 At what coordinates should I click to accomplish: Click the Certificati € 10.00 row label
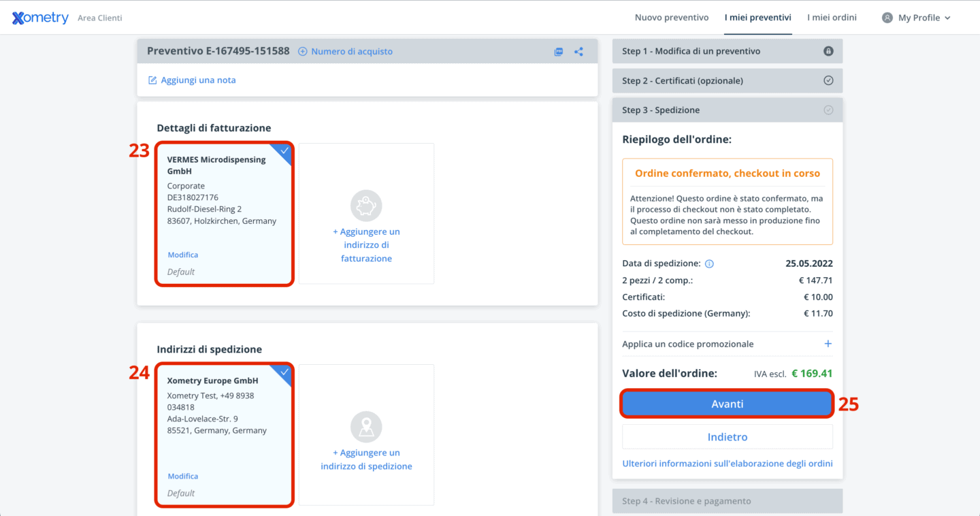[x=644, y=297]
